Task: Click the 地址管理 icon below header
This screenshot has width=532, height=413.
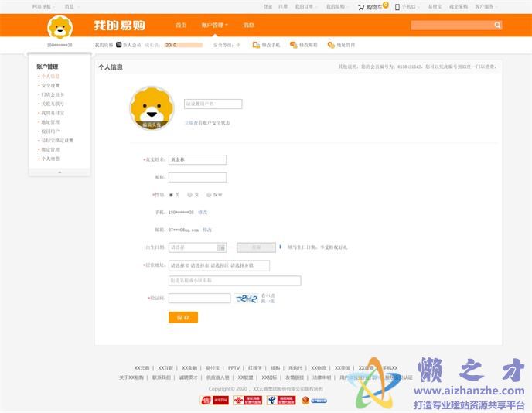Action: 330,45
